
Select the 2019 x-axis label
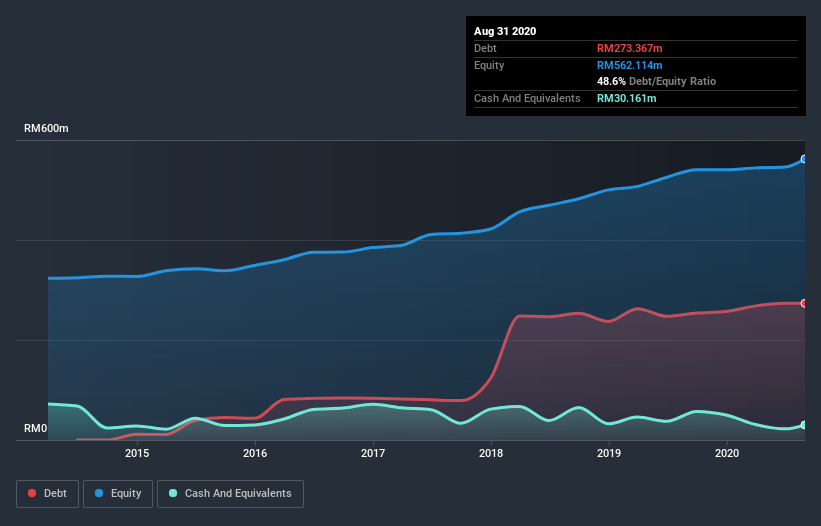coord(609,453)
